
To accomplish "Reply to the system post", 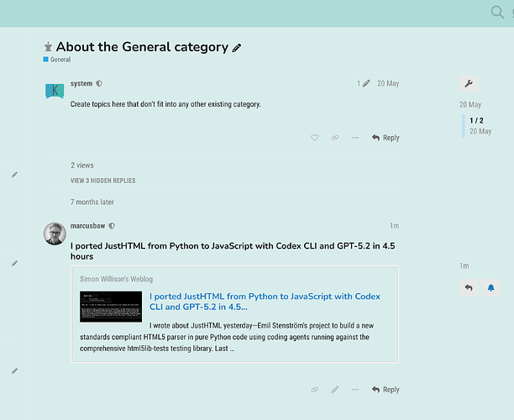I will click(x=385, y=138).
